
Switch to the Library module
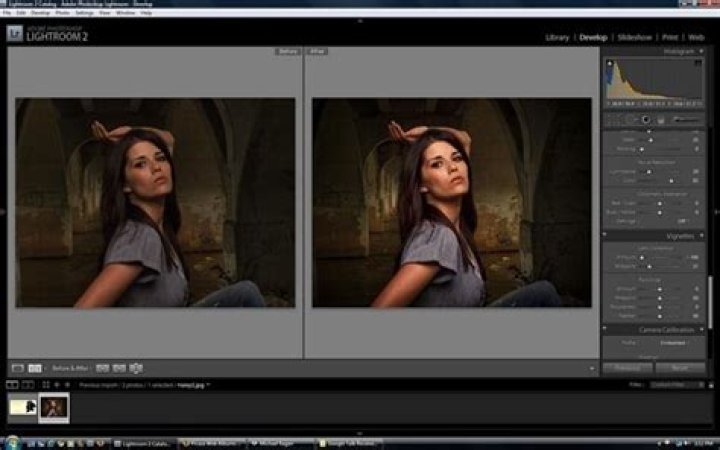pos(557,38)
